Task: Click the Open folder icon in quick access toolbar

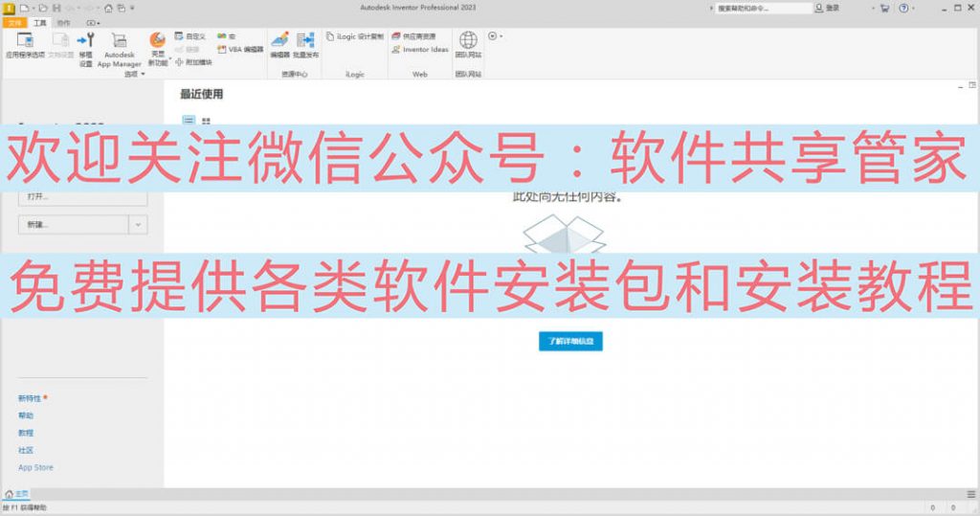Action: tap(43, 8)
